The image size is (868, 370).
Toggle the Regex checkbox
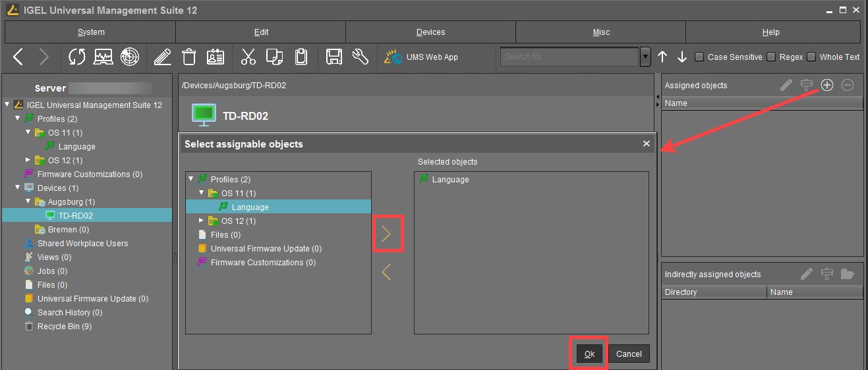[772, 57]
